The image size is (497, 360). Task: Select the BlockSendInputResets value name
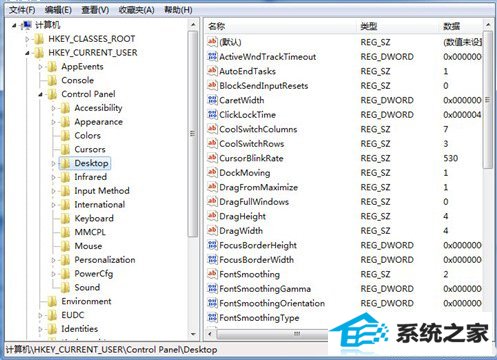pyautogui.click(x=263, y=86)
